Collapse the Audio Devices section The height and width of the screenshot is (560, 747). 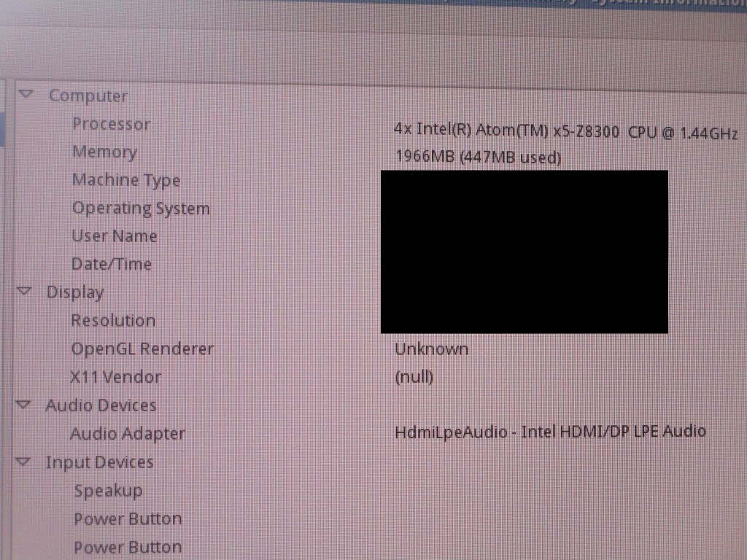[x=23, y=405]
